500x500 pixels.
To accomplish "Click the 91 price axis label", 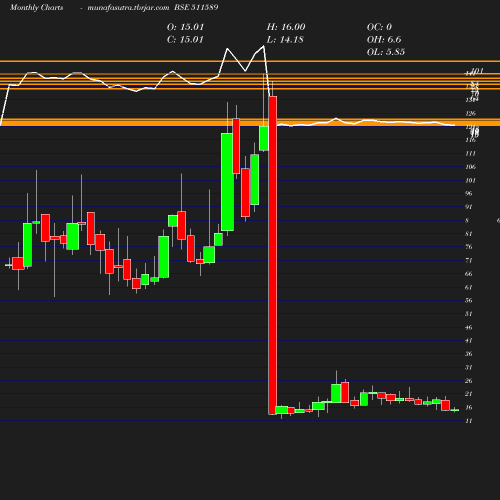I will point(469,207).
